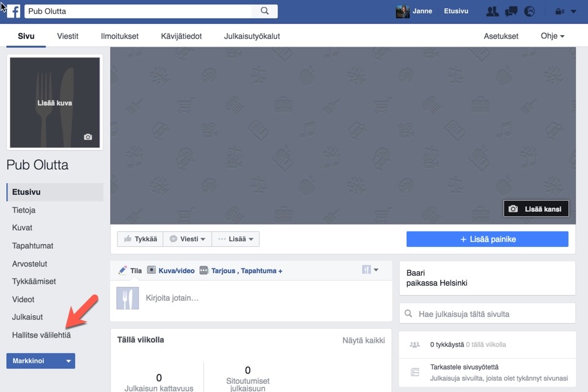
Task: Select Kuva/video composer option
Action: click(x=171, y=270)
